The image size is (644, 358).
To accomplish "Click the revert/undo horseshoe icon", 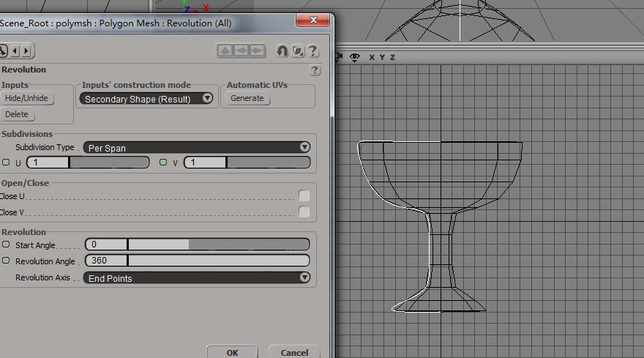I will [x=282, y=51].
